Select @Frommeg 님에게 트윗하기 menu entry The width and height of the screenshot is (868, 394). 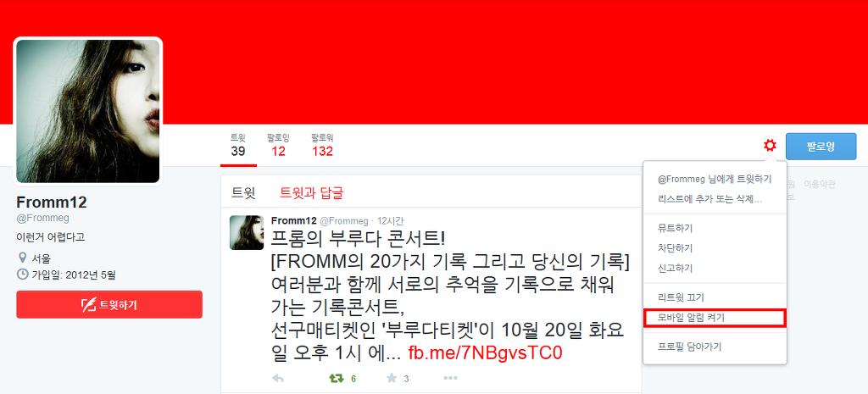715,180
